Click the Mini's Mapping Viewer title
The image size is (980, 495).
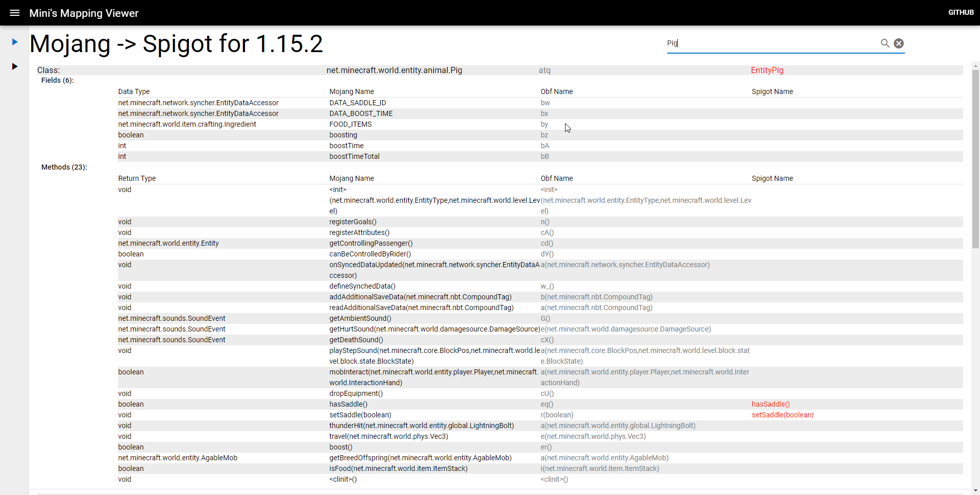(84, 13)
